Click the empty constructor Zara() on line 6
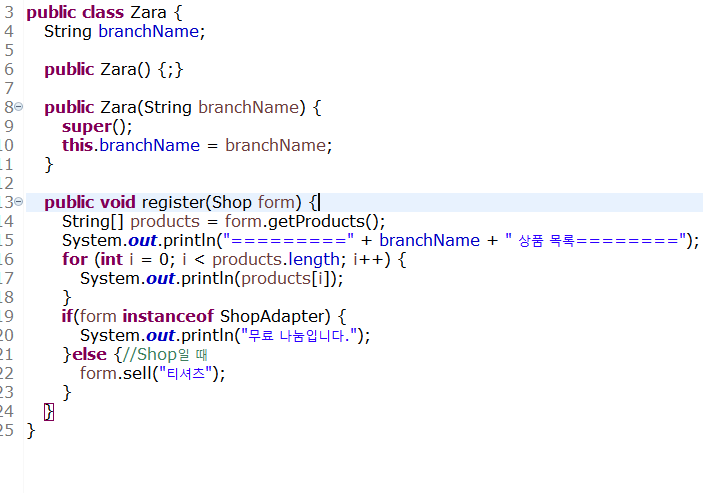Screen dimensions: 703x493 (x=126, y=69)
